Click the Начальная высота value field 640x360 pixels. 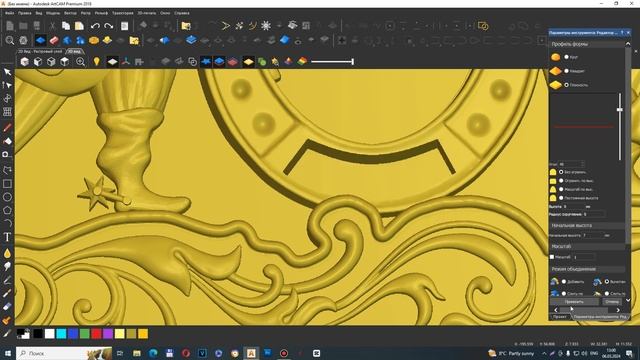point(592,236)
